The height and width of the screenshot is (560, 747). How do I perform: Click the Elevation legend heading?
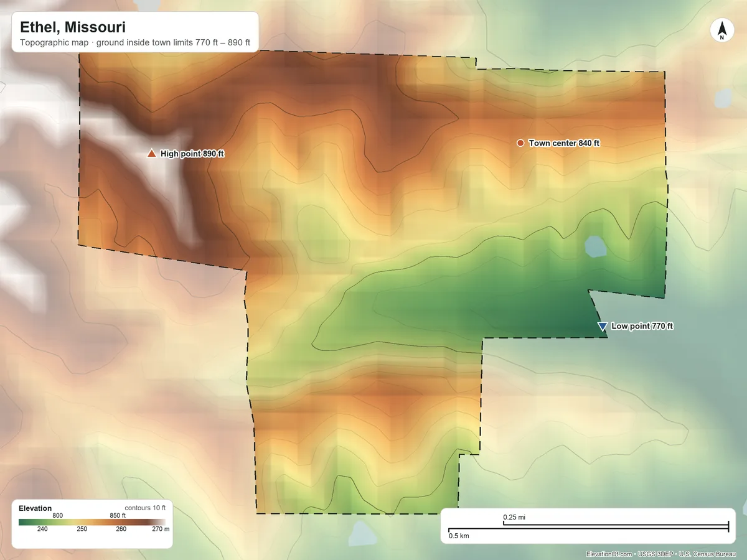[x=35, y=508]
